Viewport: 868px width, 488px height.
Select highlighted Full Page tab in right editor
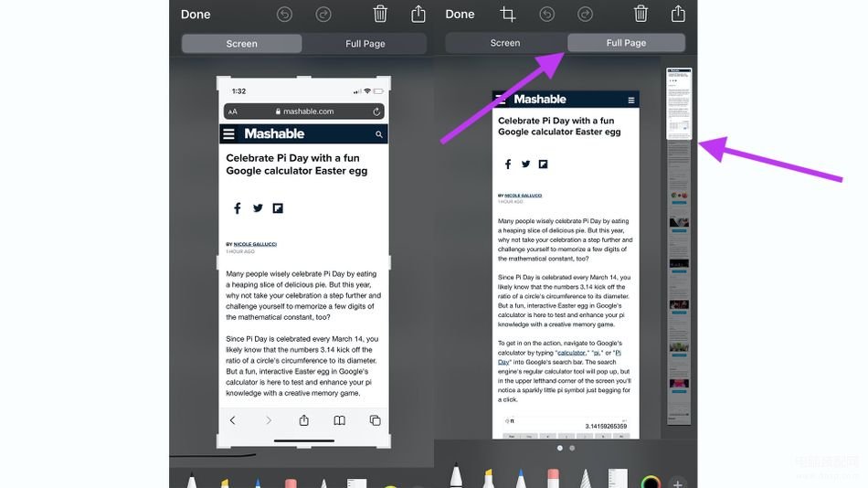pos(626,43)
